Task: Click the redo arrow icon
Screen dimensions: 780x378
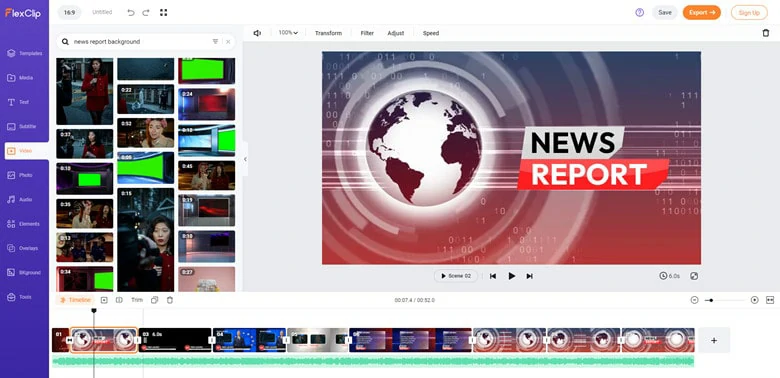Action: (146, 12)
